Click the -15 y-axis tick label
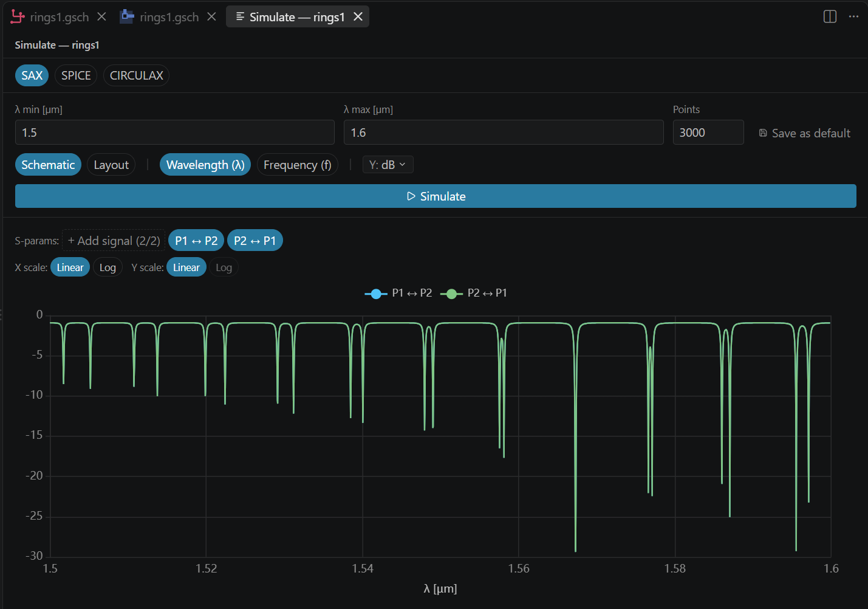The height and width of the screenshot is (609, 868). point(35,435)
